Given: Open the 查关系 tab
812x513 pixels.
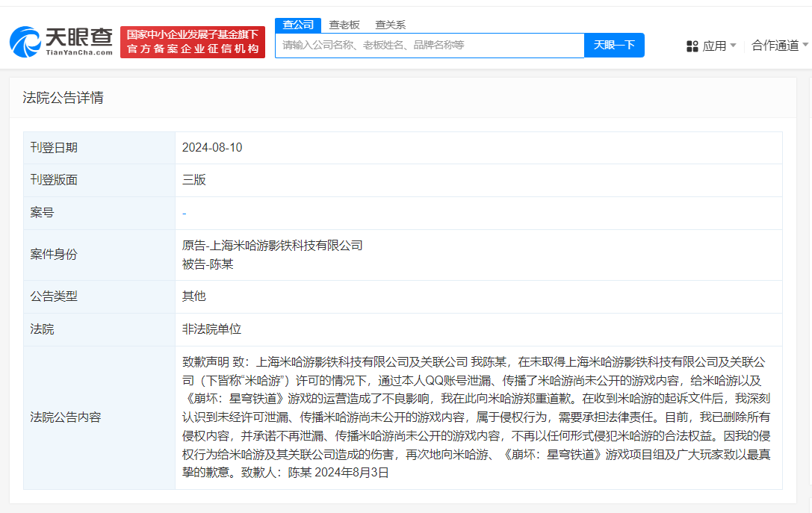Looking at the screenshot, I should click(x=391, y=25).
